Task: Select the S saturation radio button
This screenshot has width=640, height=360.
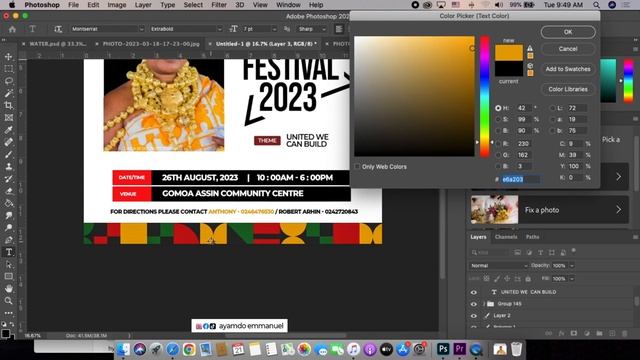Action: pyautogui.click(x=498, y=120)
